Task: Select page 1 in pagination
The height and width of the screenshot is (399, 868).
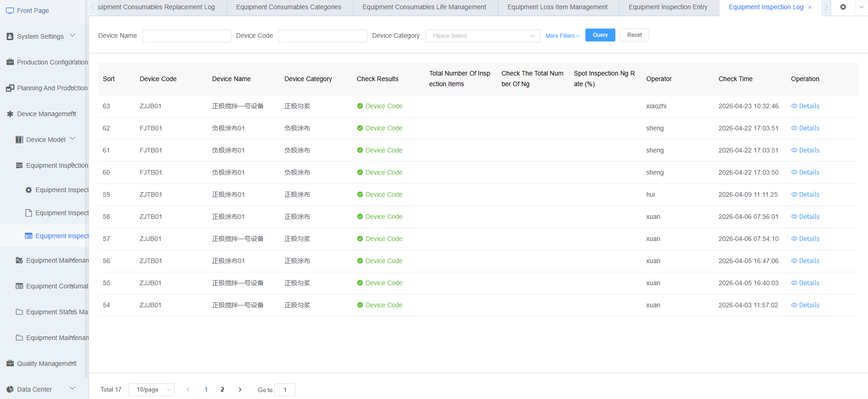Action: click(206, 390)
